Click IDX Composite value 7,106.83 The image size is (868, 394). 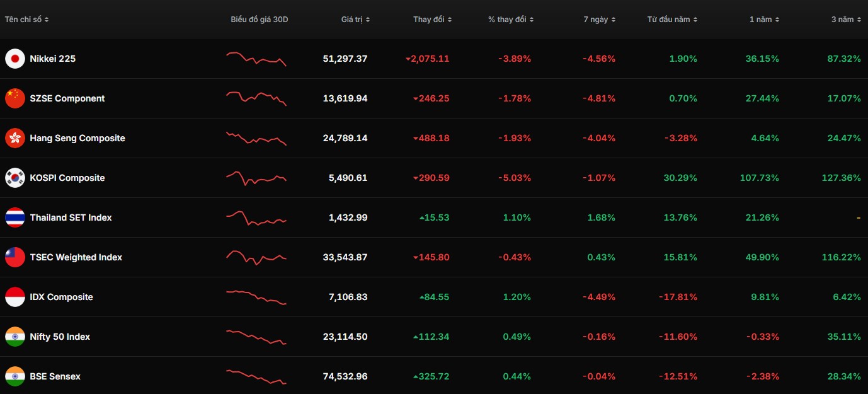tap(348, 297)
